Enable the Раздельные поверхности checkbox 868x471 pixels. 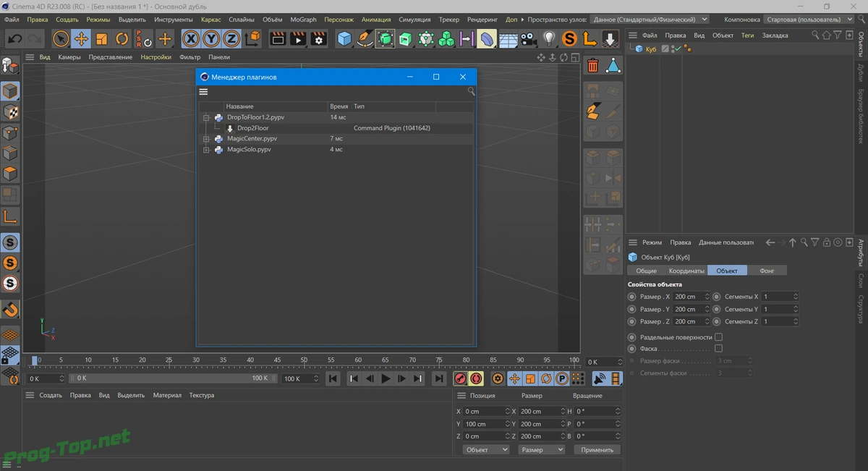718,337
